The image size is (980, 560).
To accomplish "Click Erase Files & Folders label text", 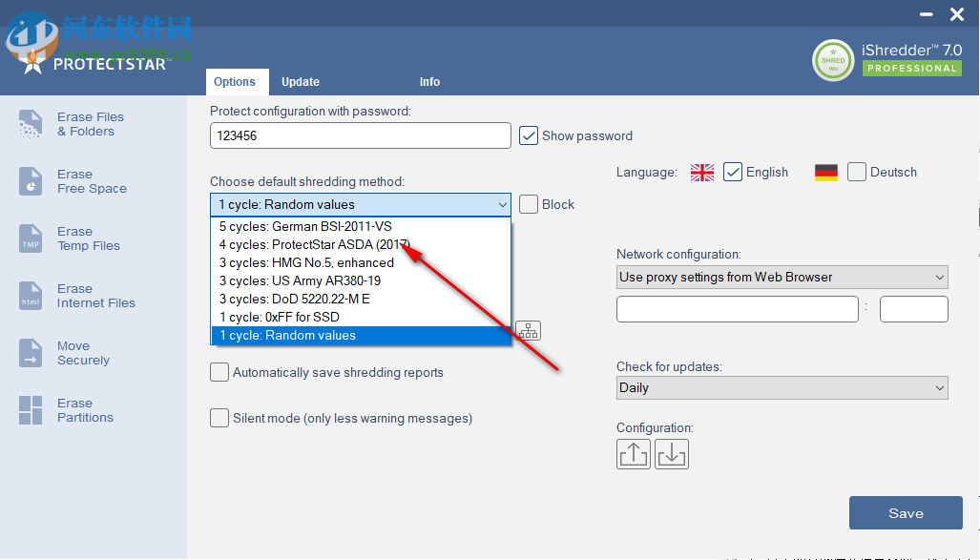I will pyautogui.click(x=91, y=124).
